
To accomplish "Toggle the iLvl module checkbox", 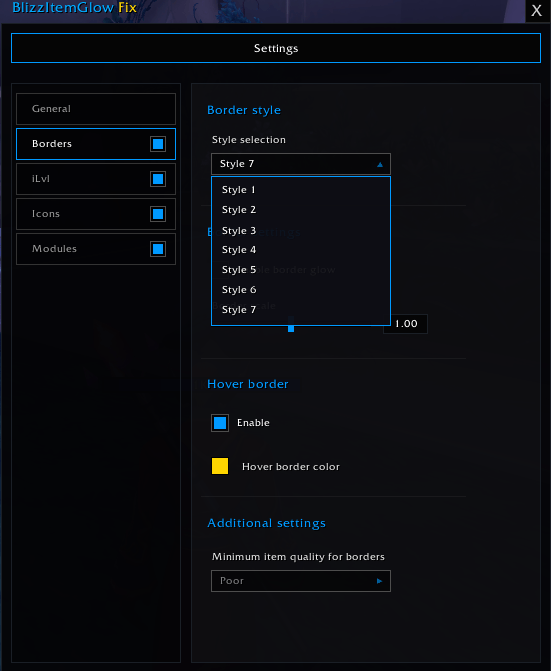I will click(x=158, y=179).
